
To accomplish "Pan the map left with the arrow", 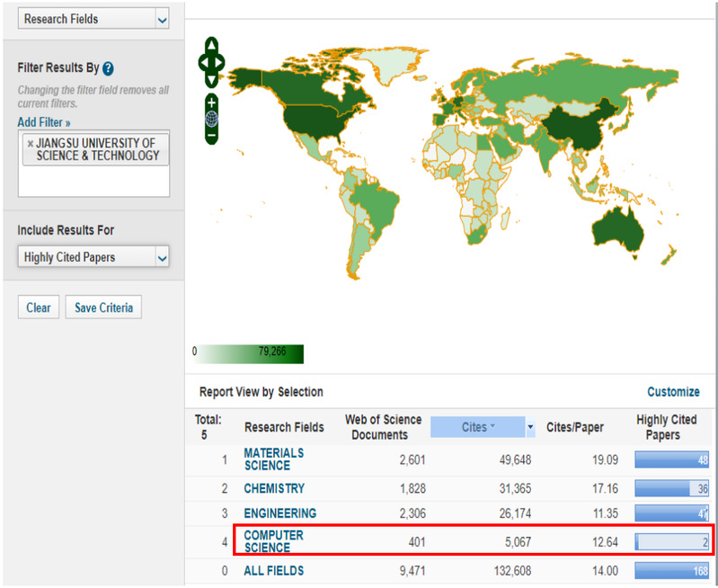I will coord(202,63).
